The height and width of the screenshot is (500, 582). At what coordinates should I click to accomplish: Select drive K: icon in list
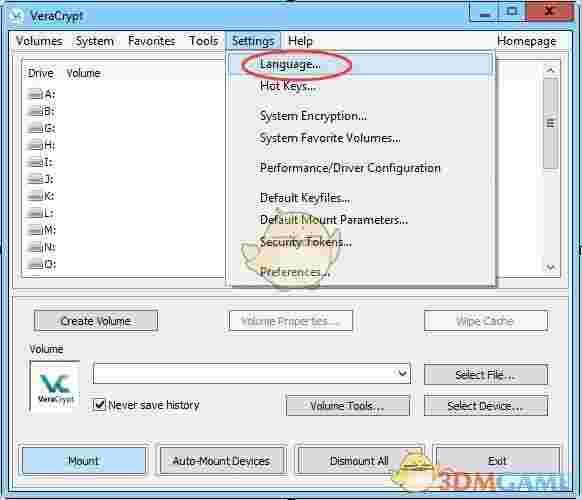(35, 196)
